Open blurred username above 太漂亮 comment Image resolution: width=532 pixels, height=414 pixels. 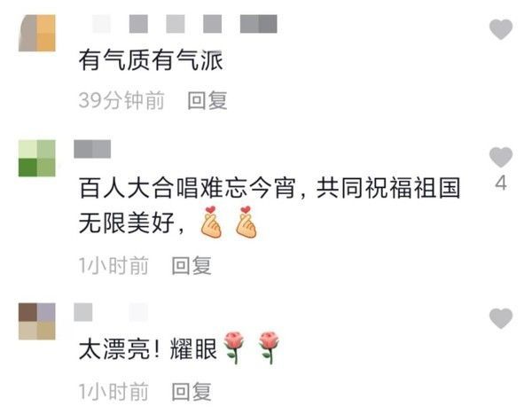[111, 312]
